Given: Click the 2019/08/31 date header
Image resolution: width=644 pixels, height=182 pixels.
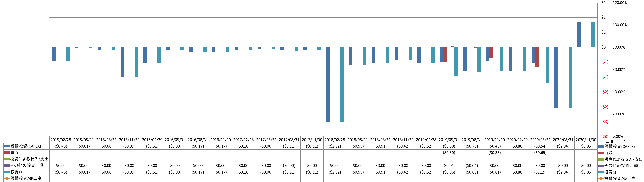Looking at the screenshot, I should click(x=472, y=140).
